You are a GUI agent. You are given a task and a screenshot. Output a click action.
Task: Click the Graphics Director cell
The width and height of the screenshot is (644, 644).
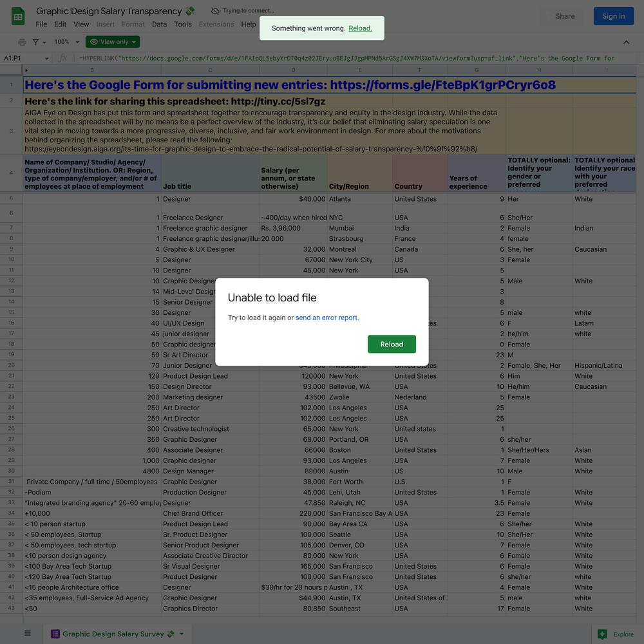click(x=211, y=609)
